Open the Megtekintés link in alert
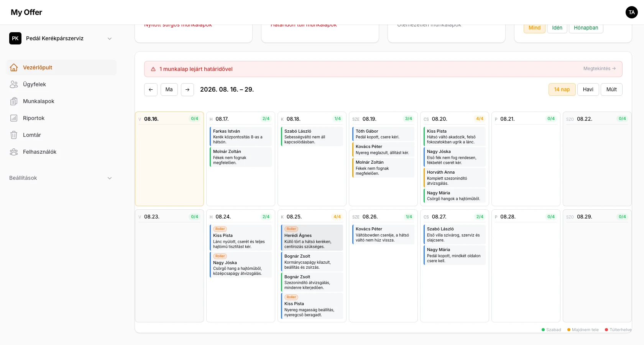 click(600, 69)
